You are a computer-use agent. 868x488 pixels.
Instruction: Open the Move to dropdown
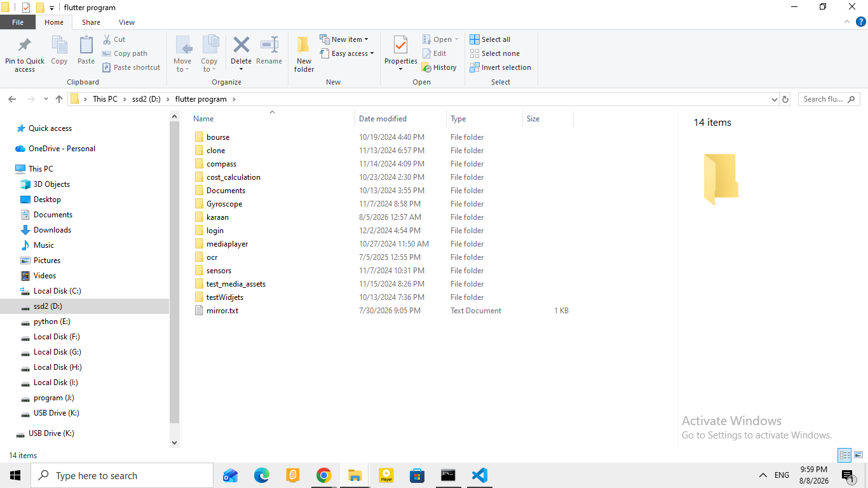(182, 54)
